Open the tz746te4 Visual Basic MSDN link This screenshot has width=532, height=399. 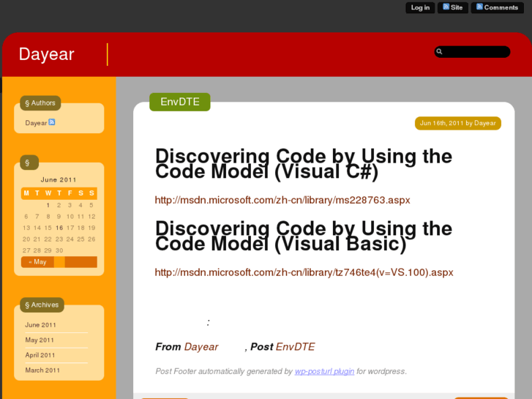304,272
